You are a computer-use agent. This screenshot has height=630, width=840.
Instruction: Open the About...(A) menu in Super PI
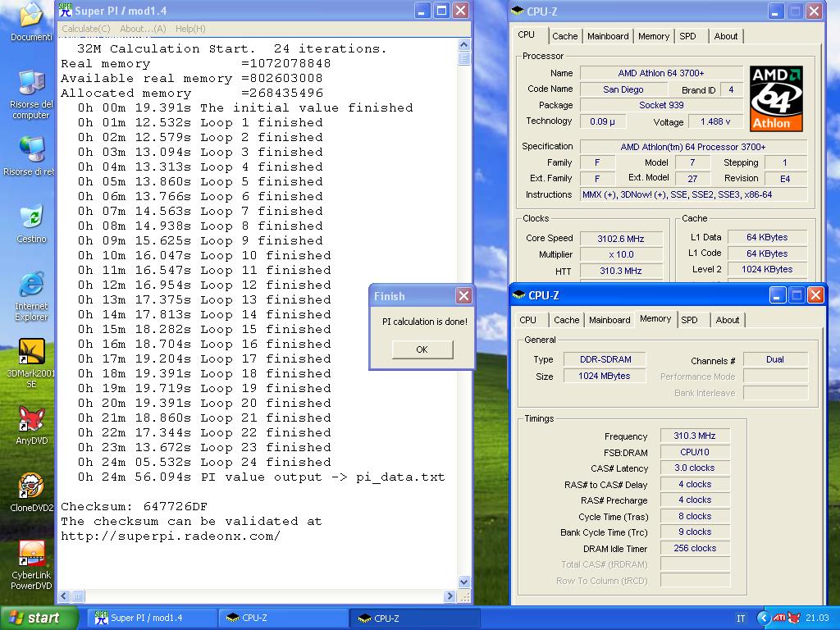point(143,29)
